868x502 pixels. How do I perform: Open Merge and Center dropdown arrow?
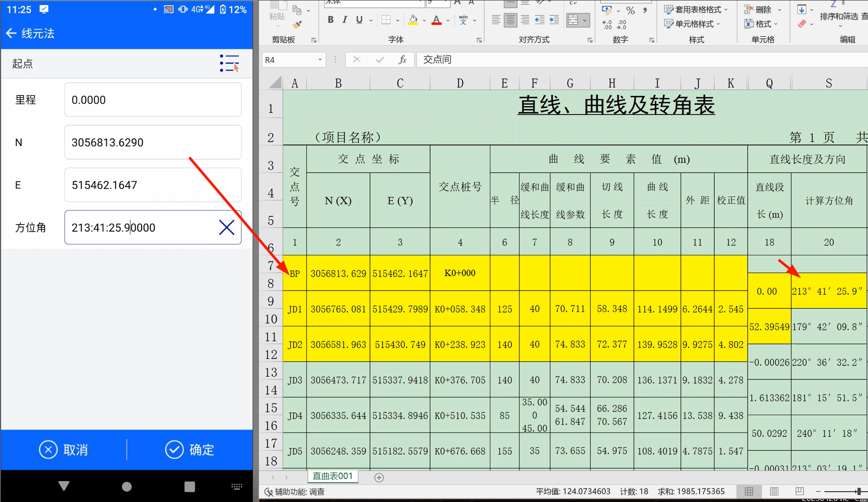(585, 20)
